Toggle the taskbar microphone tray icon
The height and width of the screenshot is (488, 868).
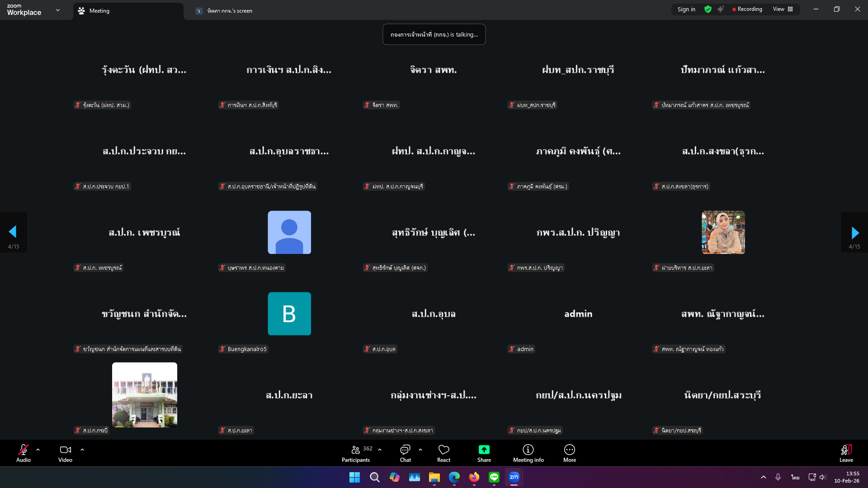[778, 477]
